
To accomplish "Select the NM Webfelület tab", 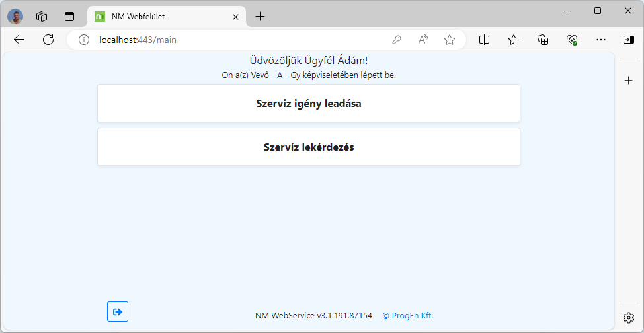I will pos(159,17).
